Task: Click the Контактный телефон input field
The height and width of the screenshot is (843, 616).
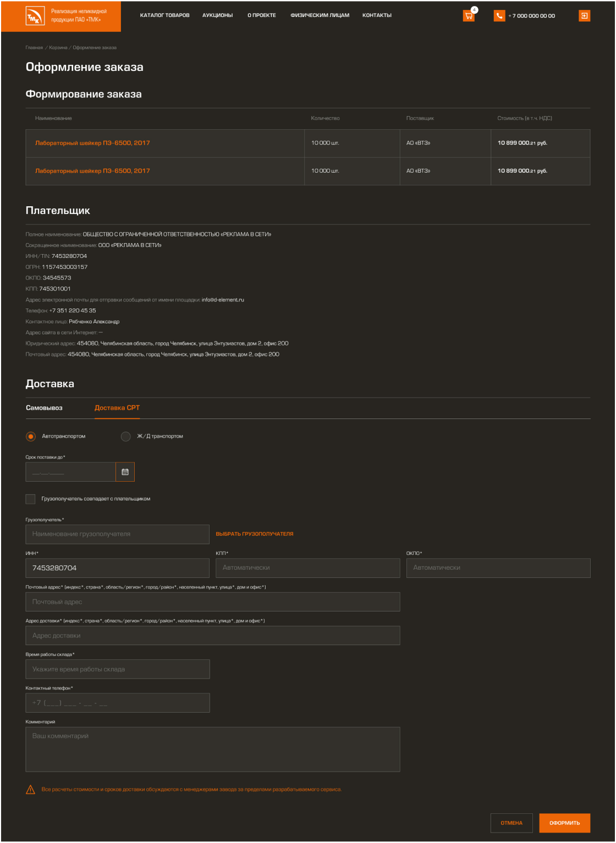Action: coord(117,703)
